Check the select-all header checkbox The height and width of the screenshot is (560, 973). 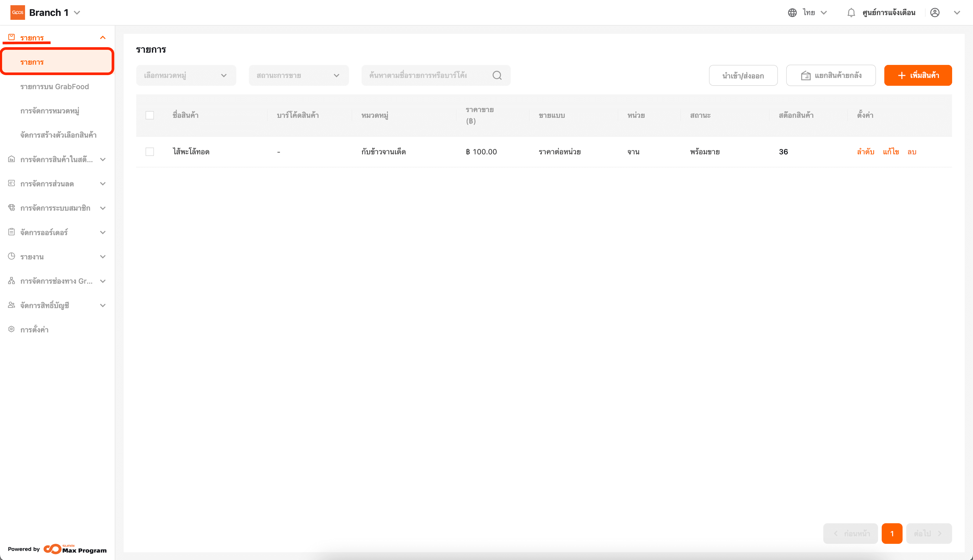tap(150, 115)
